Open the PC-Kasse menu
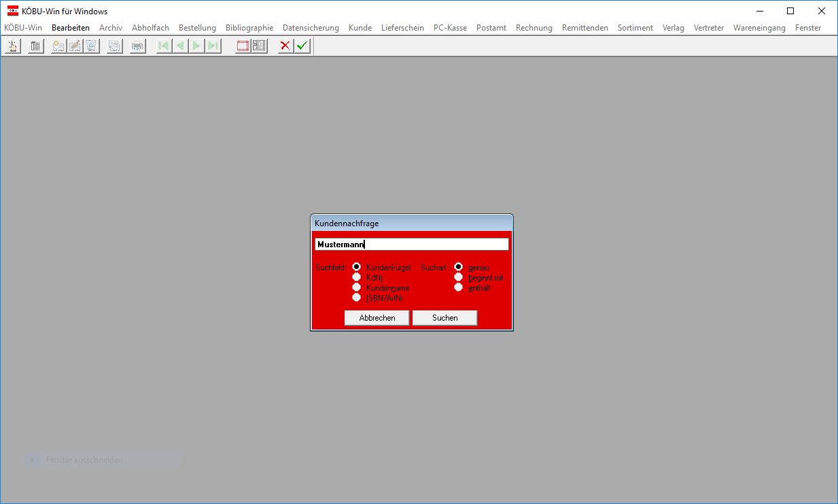 (450, 28)
